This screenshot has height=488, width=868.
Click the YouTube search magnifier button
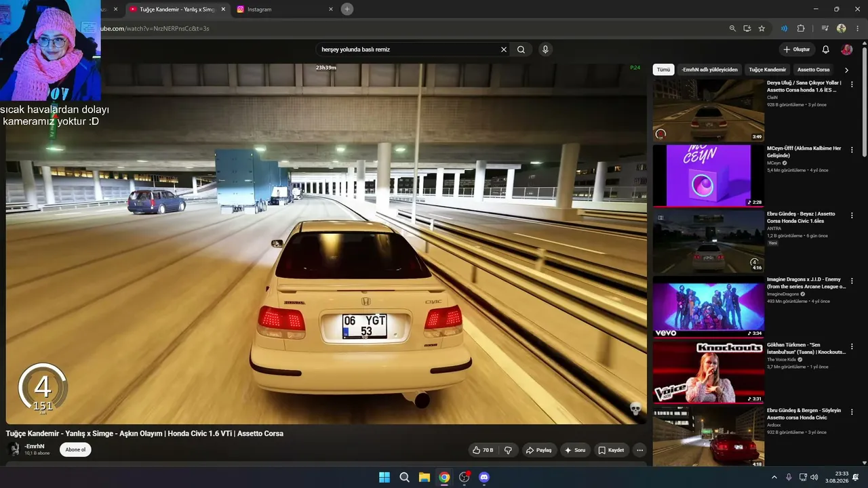click(521, 49)
